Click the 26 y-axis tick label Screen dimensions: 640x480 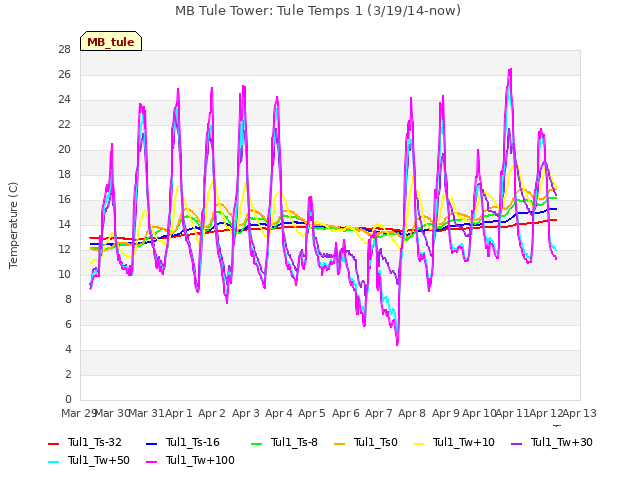(64, 75)
